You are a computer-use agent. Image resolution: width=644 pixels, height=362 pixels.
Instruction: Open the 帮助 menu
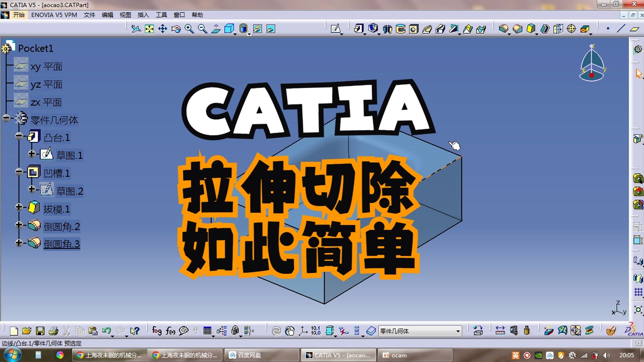click(x=197, y=15)
